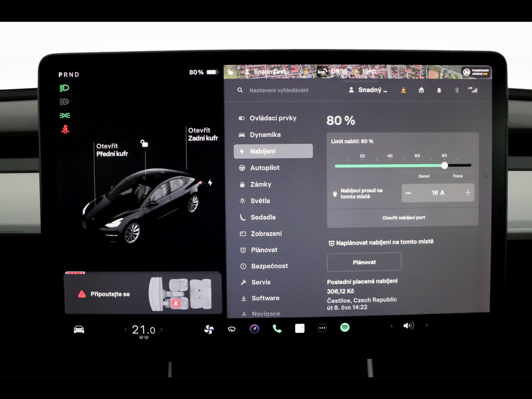The width and height of the screenshot is (532, 399).
Task: Open the Snadný driver profile
Action: [368, 90]
